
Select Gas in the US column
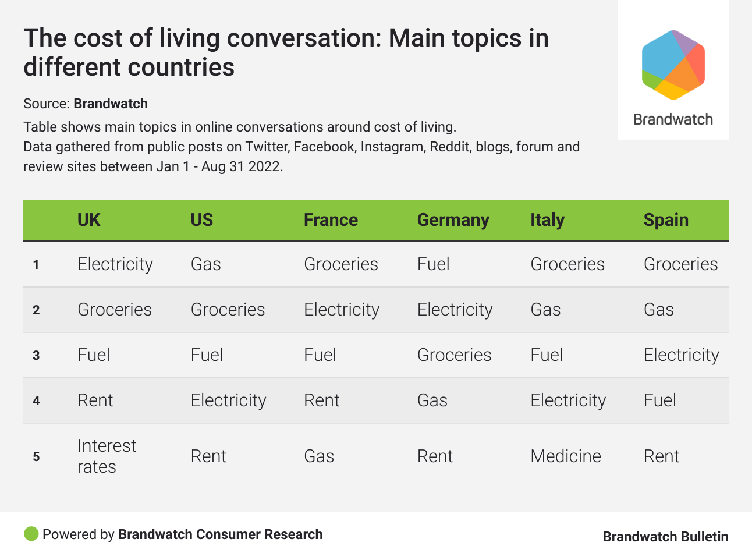(x=205, y=264)
